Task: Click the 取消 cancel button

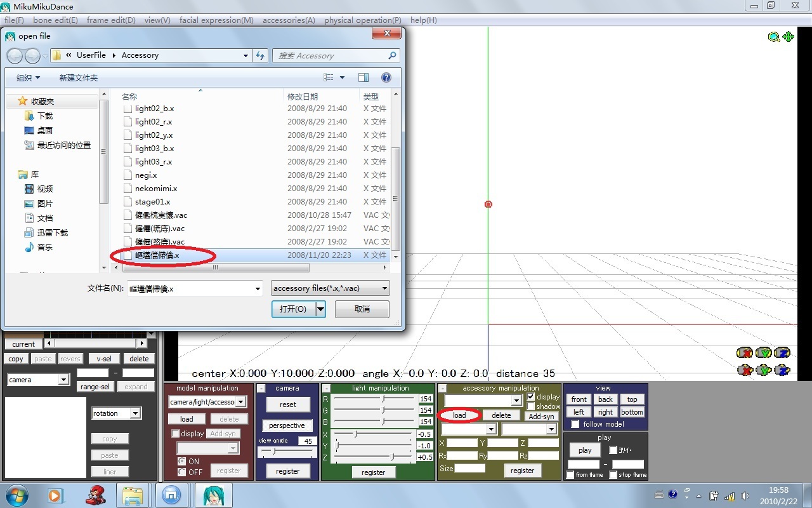Action: [362, 309]
